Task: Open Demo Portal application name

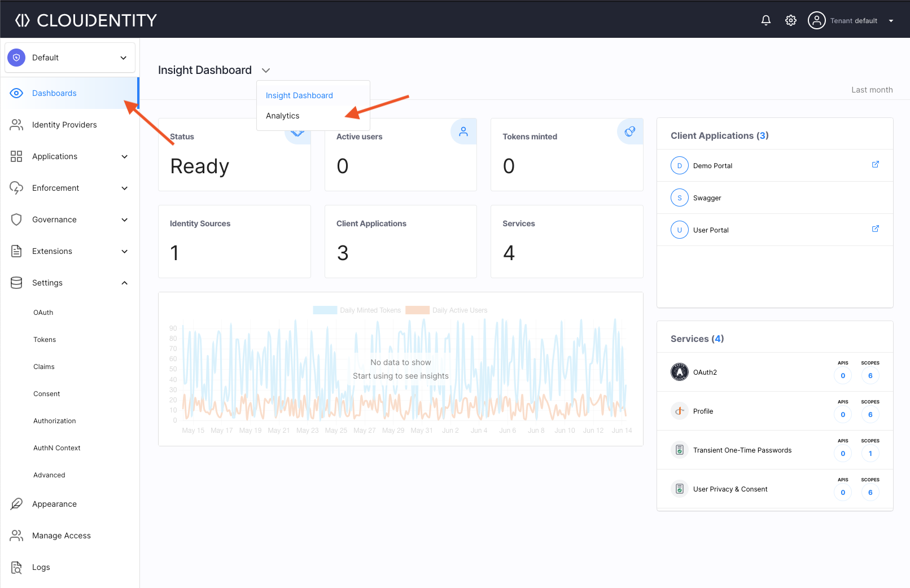Action: pos(712,166)
